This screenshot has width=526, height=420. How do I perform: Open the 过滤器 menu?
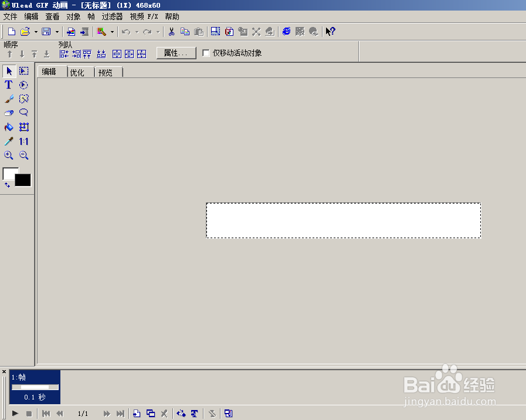[113, 16]
